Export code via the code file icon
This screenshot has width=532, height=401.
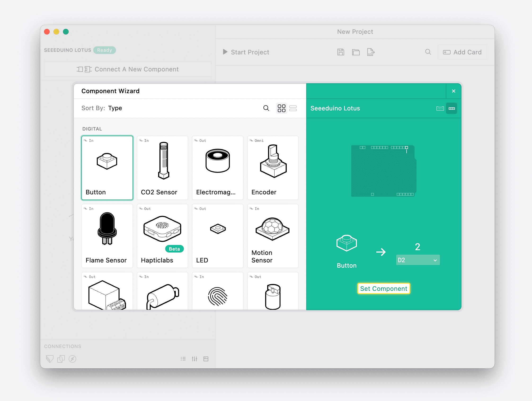pos(371,52)
